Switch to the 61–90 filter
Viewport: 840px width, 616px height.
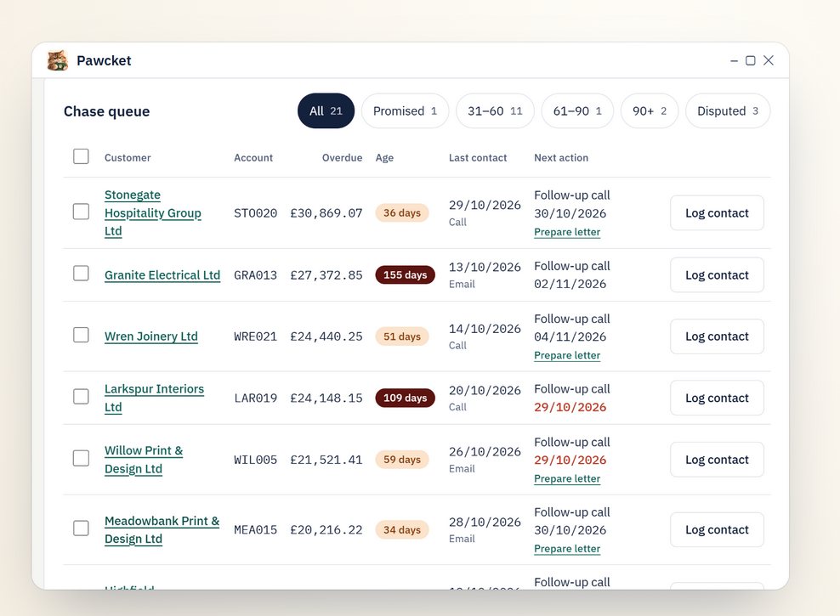point(577,110)
